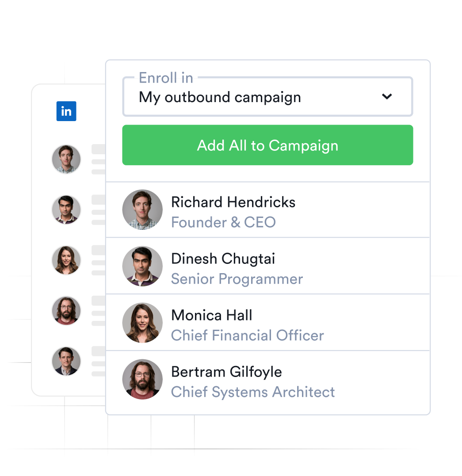The height and width of the screenshot is (476, 462).
Task: Click Add All to Campaign button
Action: (267, 145)
